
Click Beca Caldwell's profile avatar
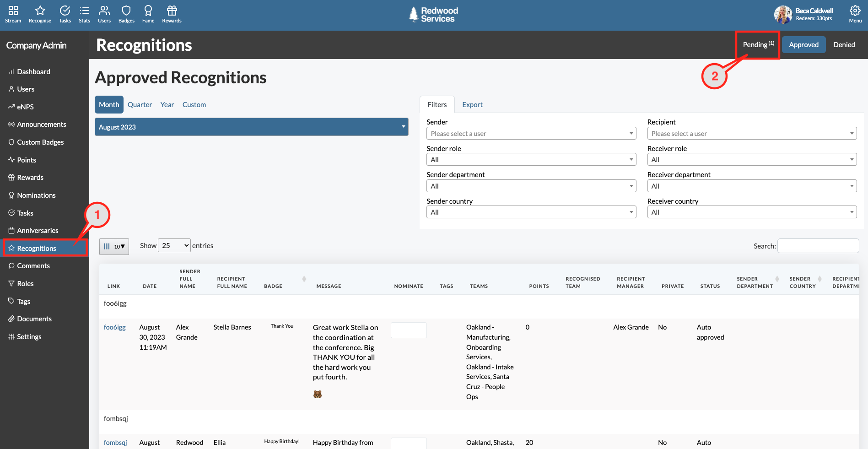pos(783,14)
